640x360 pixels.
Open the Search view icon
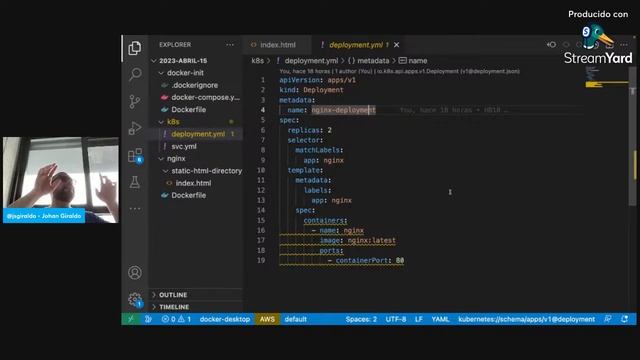coord(135,74)
